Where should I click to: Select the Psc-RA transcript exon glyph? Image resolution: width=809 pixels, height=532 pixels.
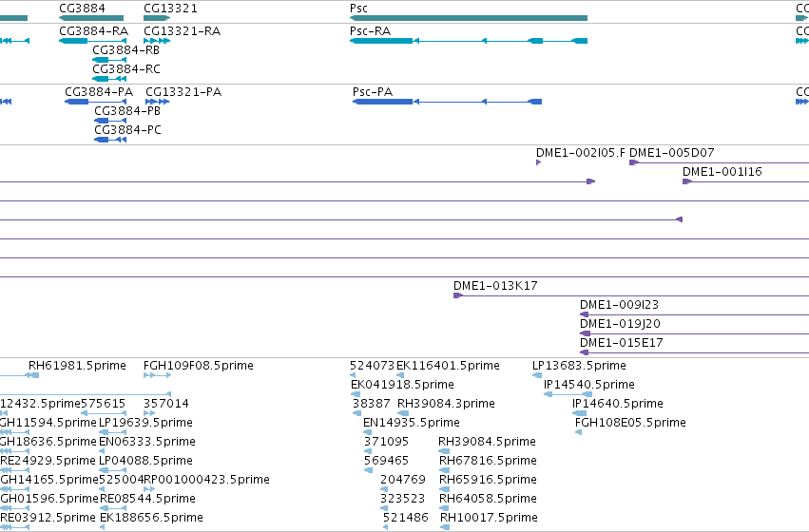[469, 41]
